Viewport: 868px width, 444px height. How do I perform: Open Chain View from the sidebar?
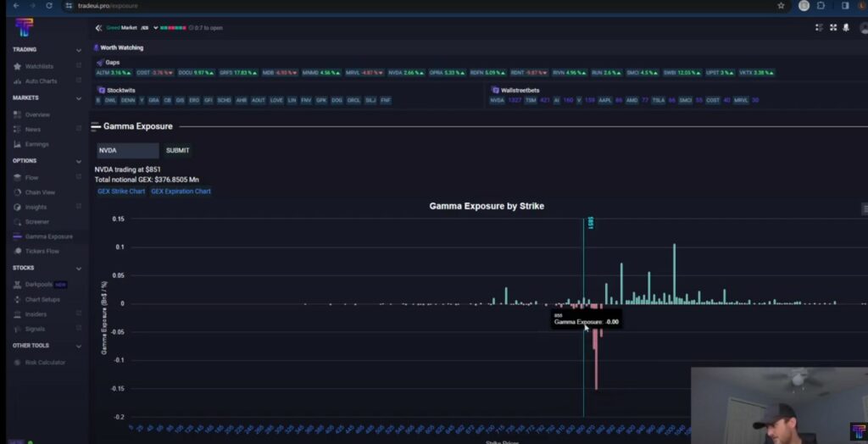(x=40, y=192)
